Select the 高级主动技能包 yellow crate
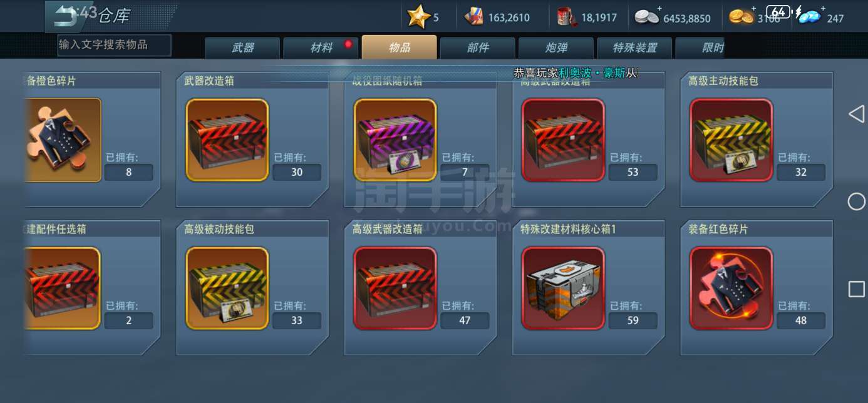Screen dimensions: 868x403 pyautogui.click(x=731, y=140)
